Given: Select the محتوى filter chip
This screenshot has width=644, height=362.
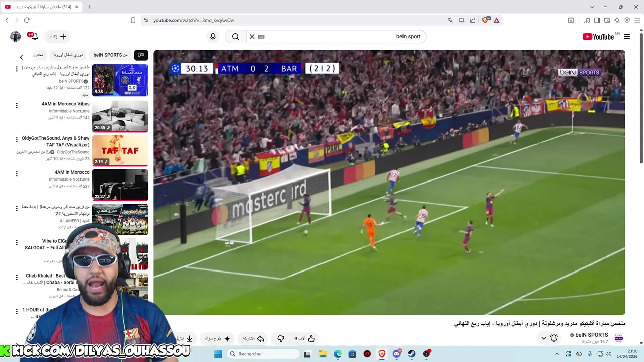Looking at the screenshot, I should coord(38,55).
